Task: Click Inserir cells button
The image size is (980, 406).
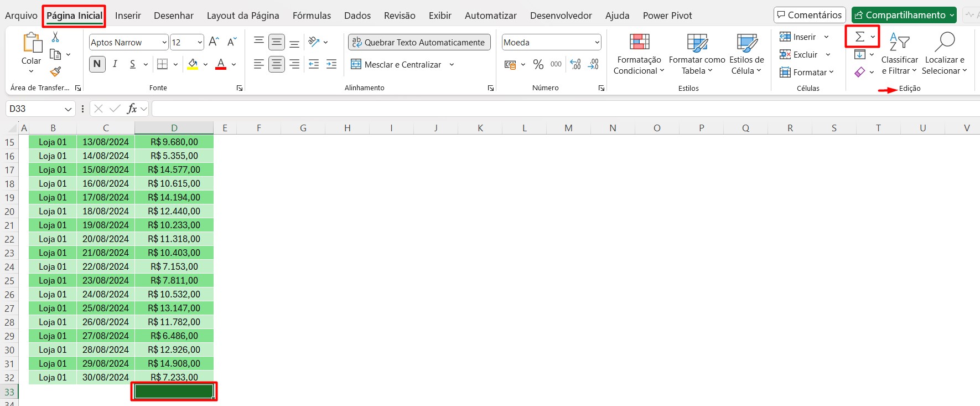Action: (x=798, y=37)
